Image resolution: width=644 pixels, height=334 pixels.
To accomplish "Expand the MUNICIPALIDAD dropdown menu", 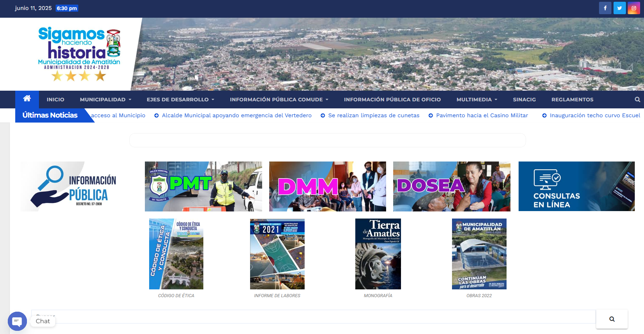I will pyautogui.click(x=106, y=100).
